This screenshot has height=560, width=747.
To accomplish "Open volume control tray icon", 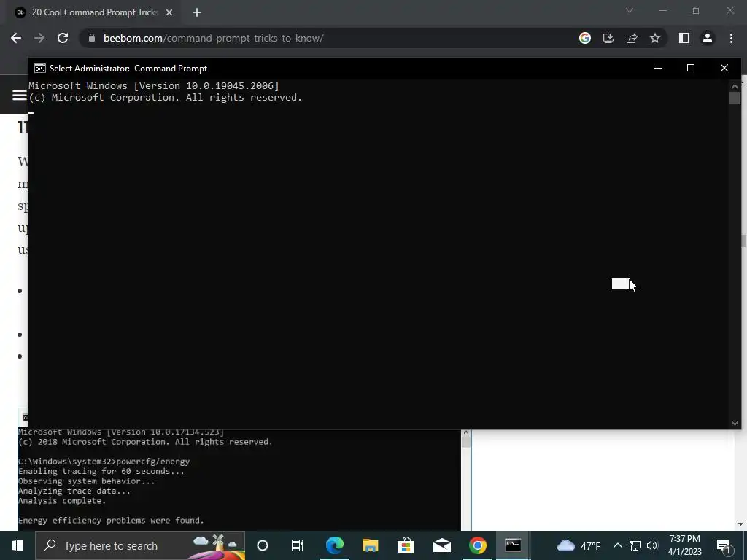I will pos(653,545).
